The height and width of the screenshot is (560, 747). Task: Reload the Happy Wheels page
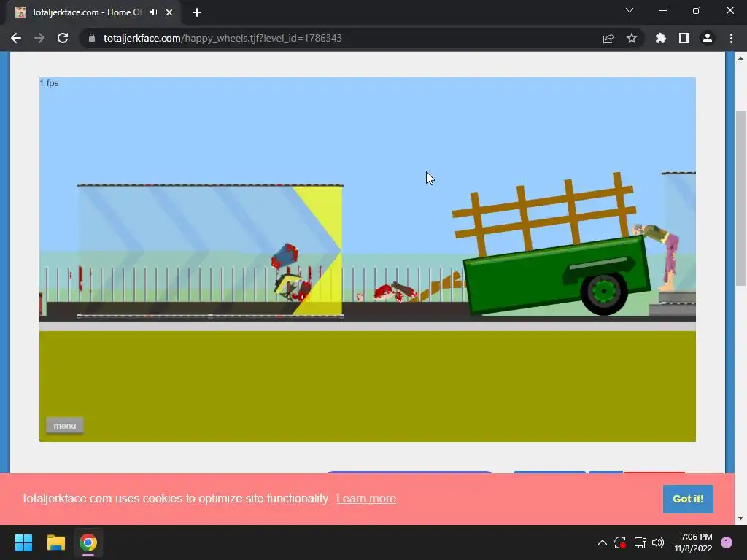tap(63, 38)
